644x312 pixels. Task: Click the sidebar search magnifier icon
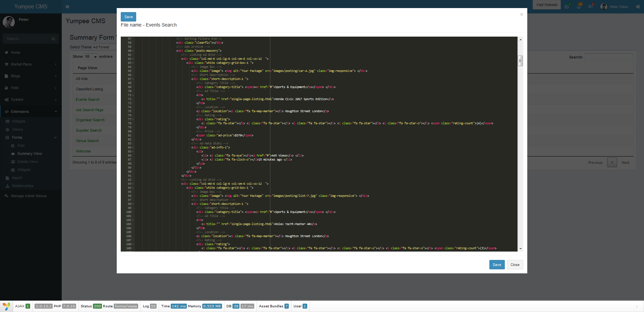(53, 39)
